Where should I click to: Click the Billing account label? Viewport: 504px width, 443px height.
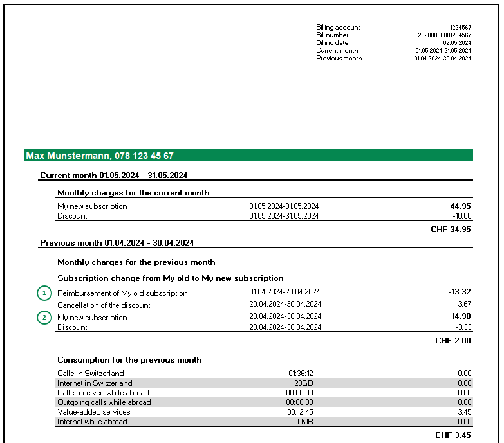[338, 28]
